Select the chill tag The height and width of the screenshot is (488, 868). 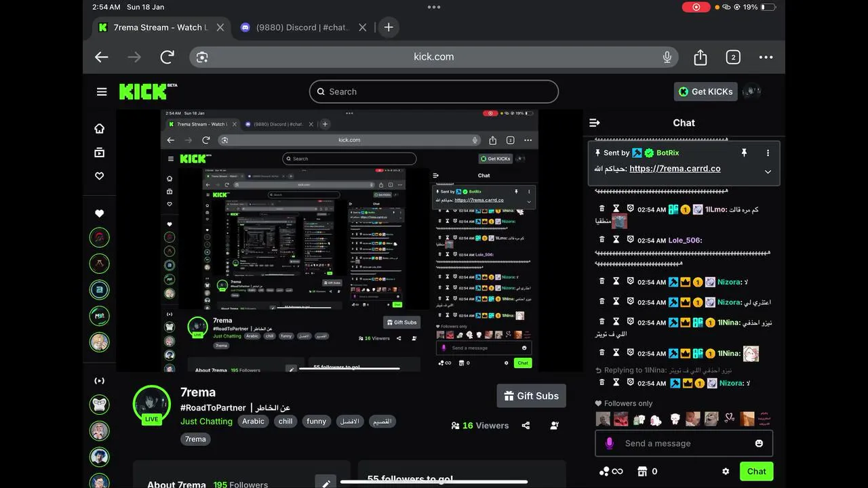pyautogui.click(x=285, y=421)
